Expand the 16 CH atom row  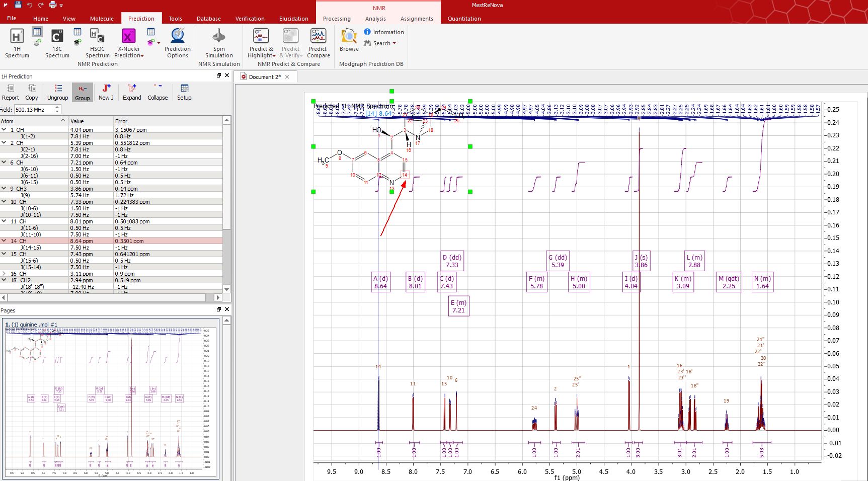pyautogui.click(x=4, y=274)
